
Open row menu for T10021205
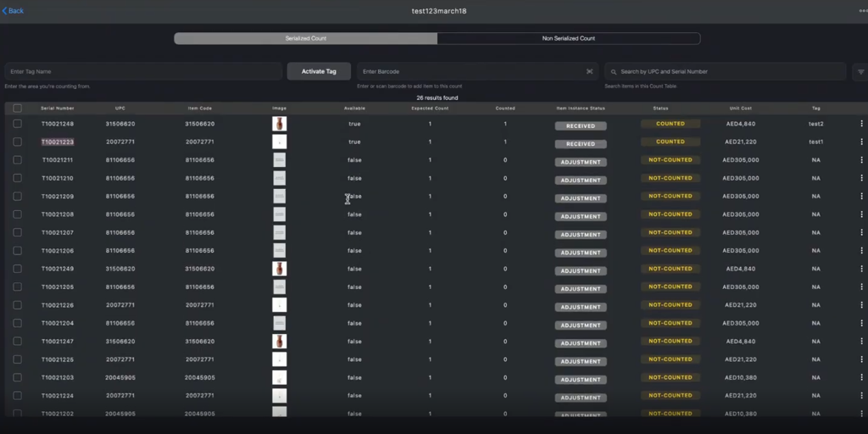click(x=861, y=287)
